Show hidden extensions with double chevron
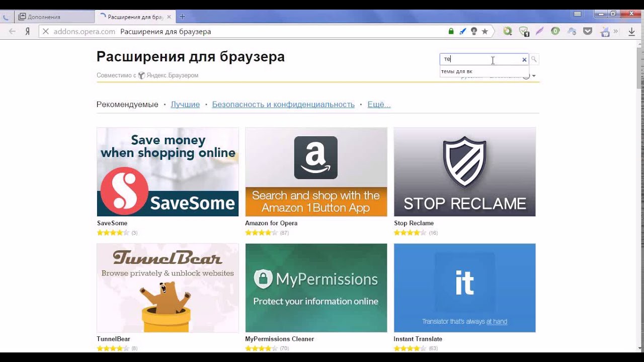The height and width of the screenshot is (362, 644). point(616,31)
